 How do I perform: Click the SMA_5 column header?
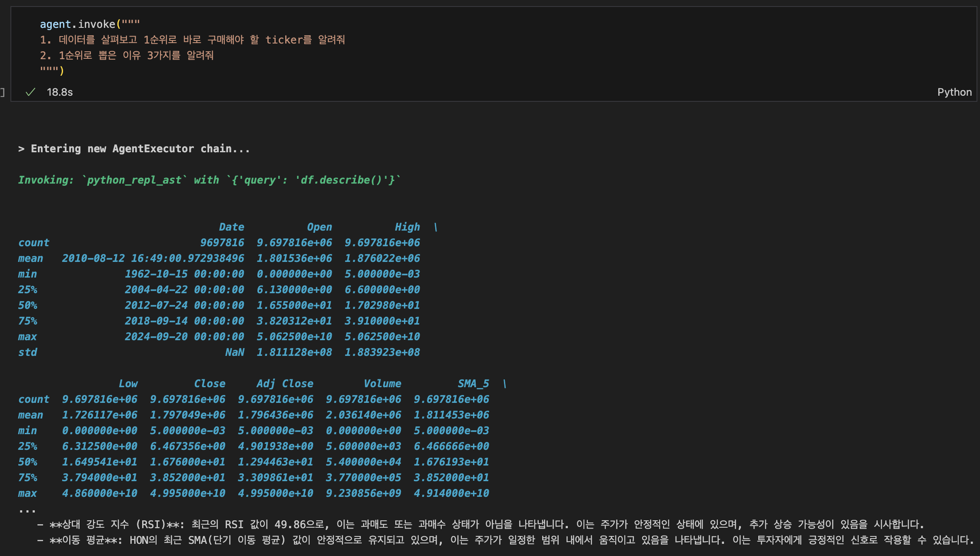tap(473, 384)
